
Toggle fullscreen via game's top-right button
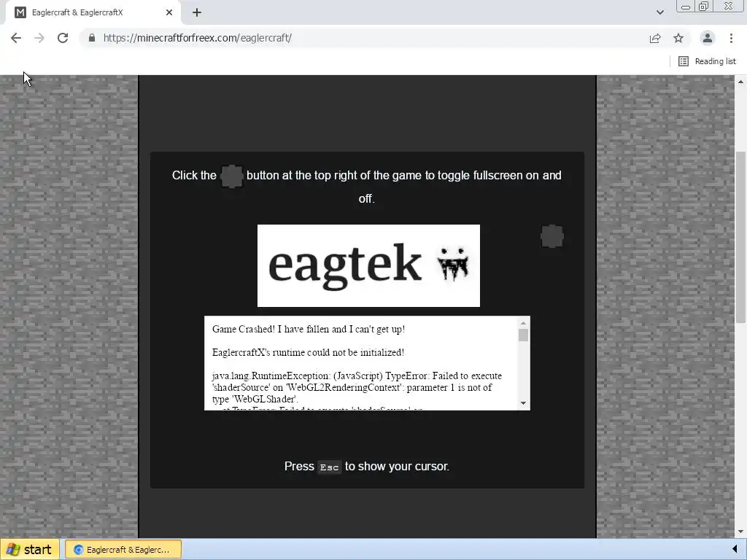(x=552, y=236)
